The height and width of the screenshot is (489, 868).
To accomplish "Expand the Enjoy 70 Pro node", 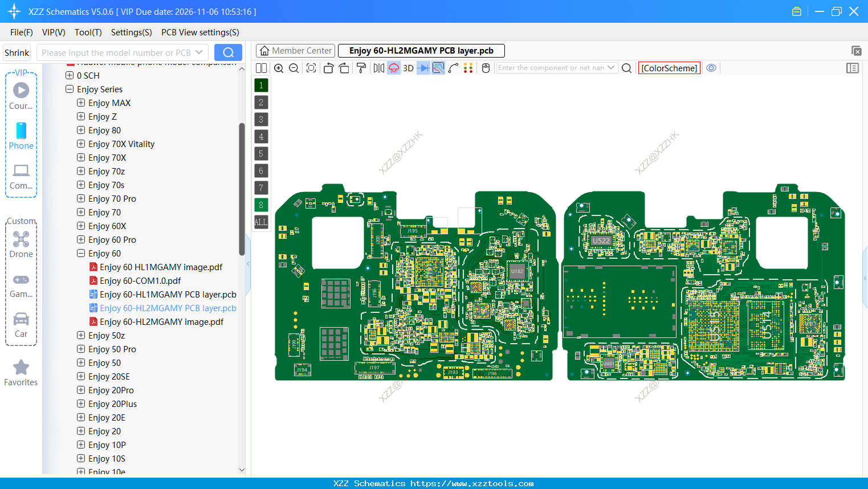I will pos(80,198).
